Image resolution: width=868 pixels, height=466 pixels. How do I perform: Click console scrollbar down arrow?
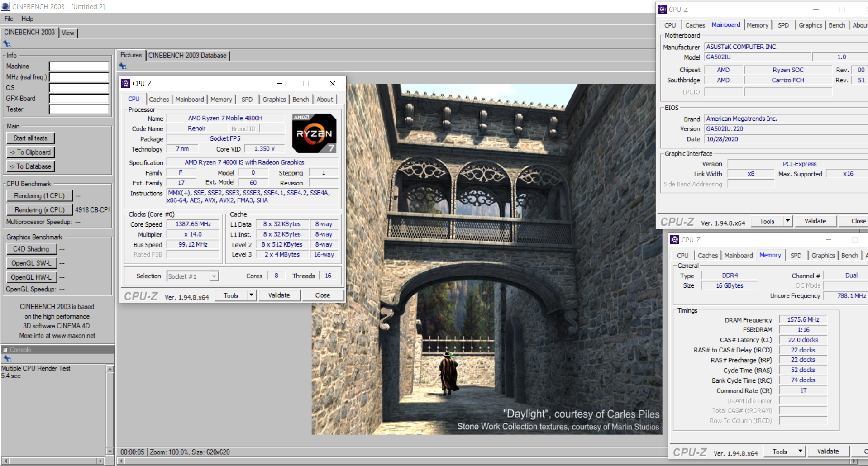pos(110,451)
